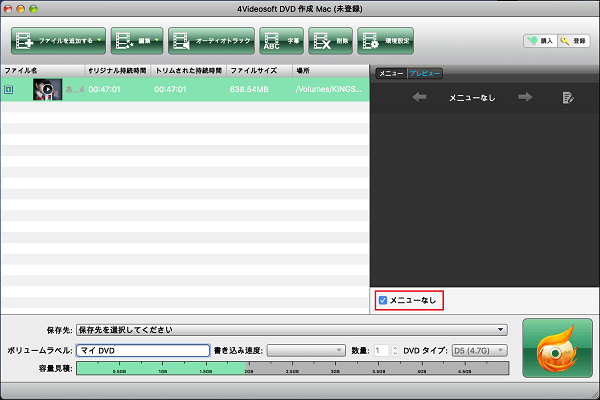Sort by ファイル名 column header

(x=42, y=71)
